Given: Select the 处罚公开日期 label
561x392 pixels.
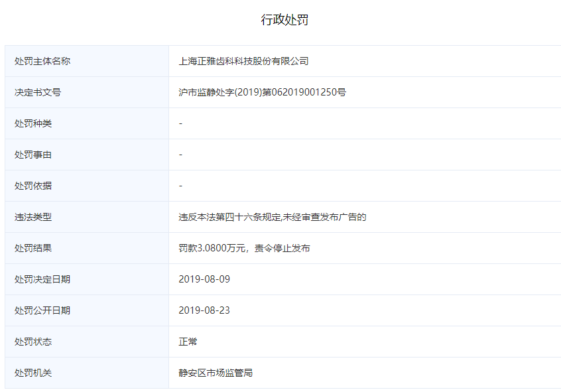Looking at the screenshot, I should pos(42,310).
